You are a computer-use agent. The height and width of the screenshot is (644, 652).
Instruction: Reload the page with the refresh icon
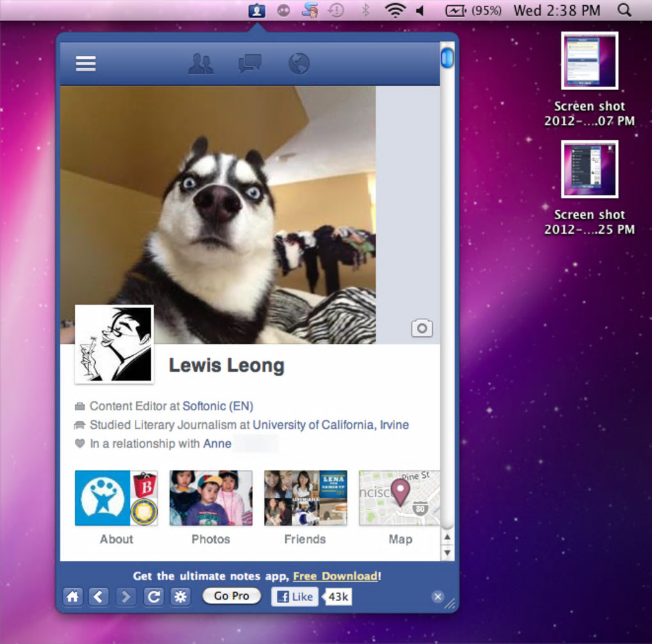[153, 597]
